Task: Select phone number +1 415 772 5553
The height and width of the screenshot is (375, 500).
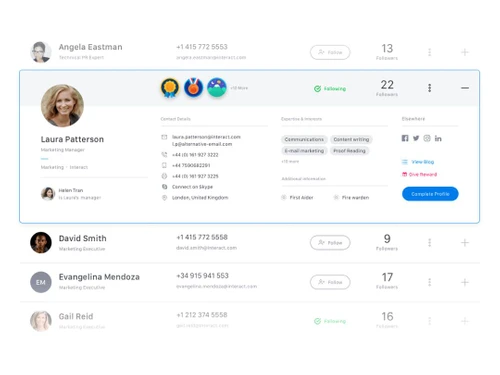Action: tap(202, 47)
